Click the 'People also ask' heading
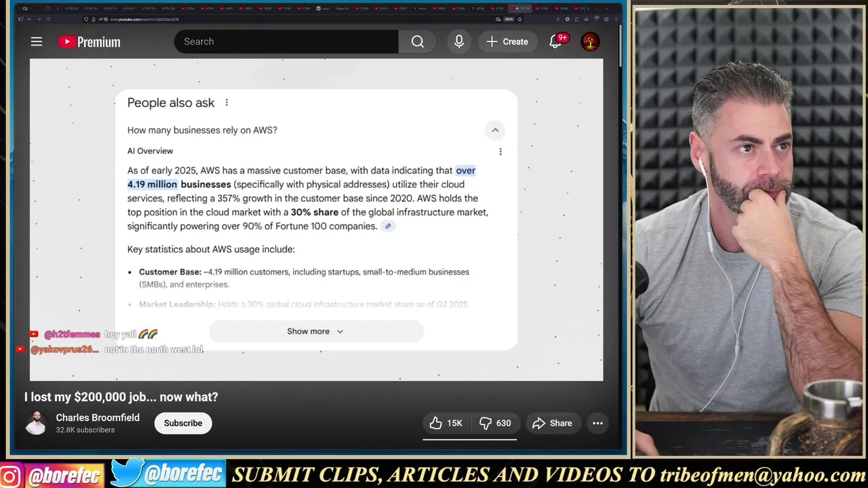Screen dimensions: 868x488 [171, 102]
